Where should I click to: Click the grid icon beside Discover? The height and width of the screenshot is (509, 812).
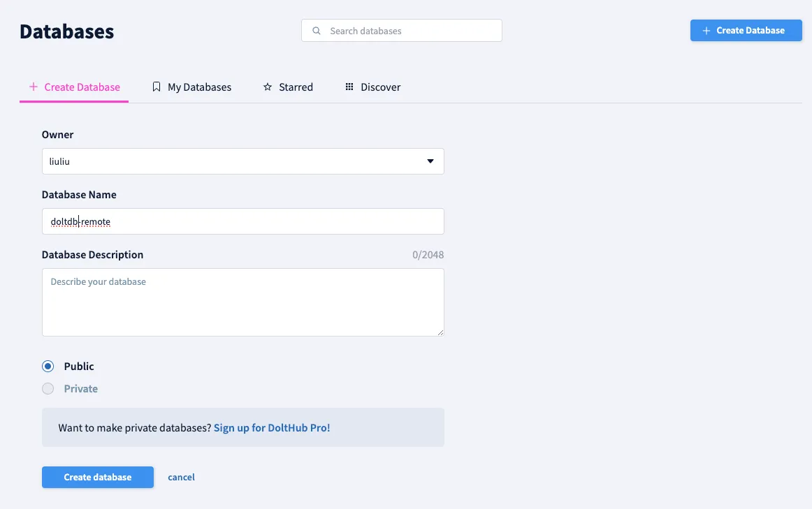point(349,87)
